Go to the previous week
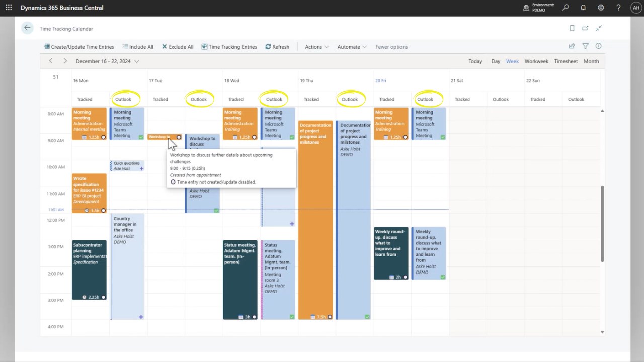The height and width of the screenshot is (362, 644). (x=50, y=61)
